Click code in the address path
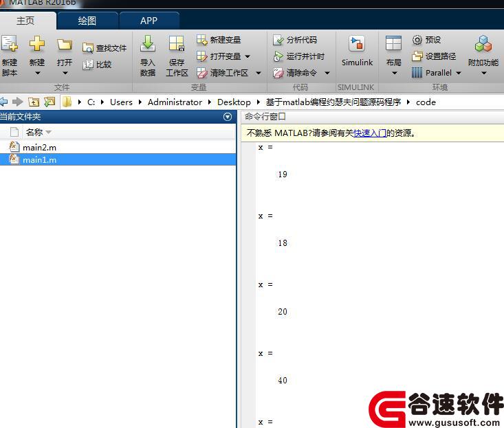 coord(426,102)
